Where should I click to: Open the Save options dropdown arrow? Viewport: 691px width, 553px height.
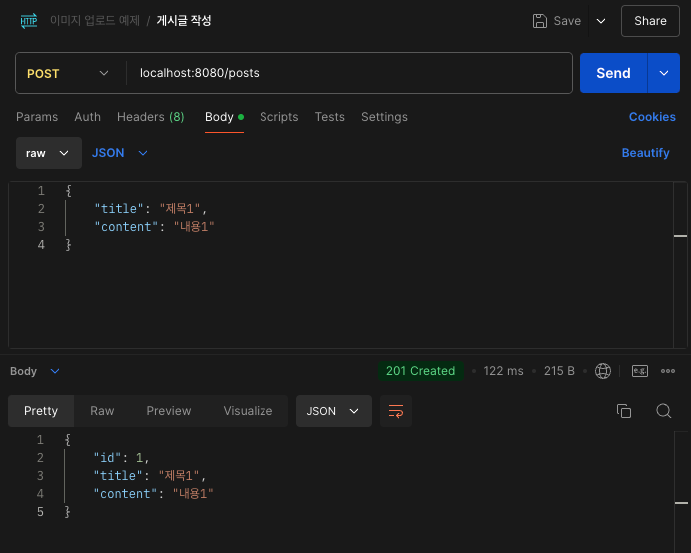click(601, 21)
